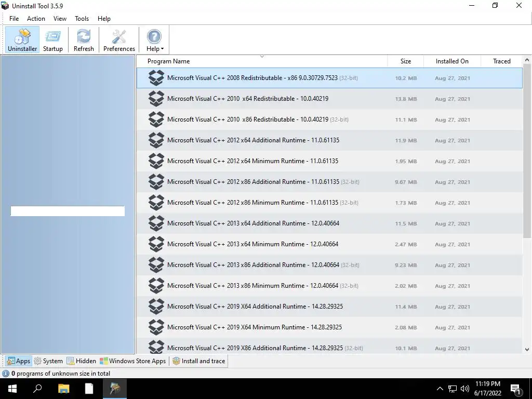Click the 11.4 MB size value
The width and height of the screenshot is (532, 399).
coord(406,307)
